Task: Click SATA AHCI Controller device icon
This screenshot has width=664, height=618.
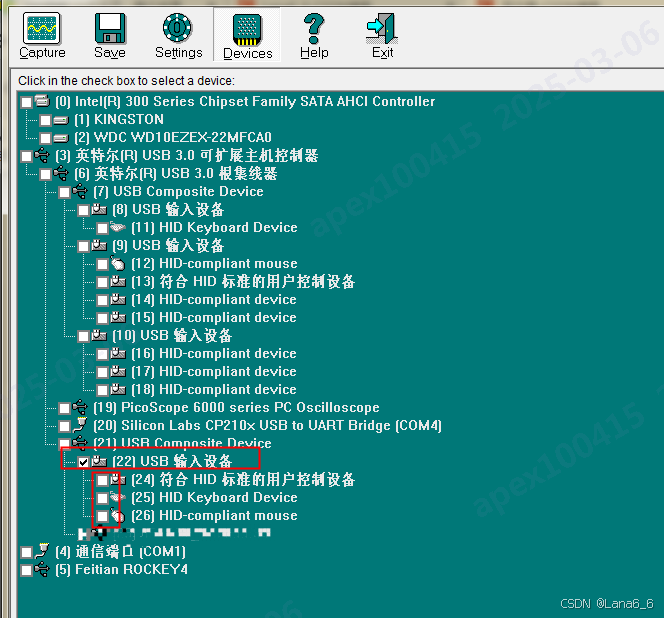Action: pos(42,101)
